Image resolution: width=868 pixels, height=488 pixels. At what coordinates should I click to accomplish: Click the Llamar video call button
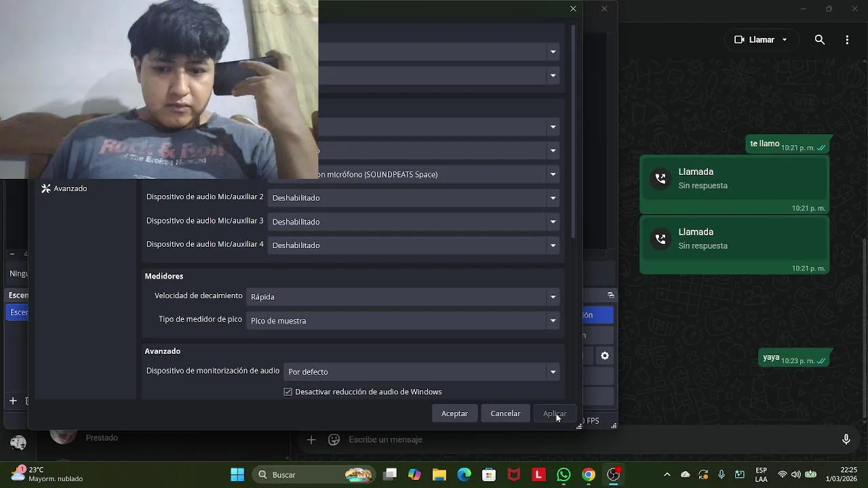point(754,40)
